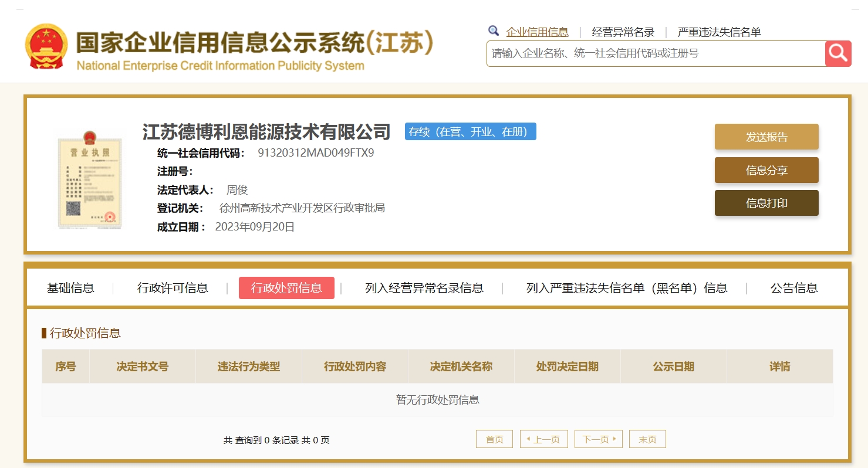The width and height of the screenshot is (868, 468).
Task: Click the 序号 column header
Action: tap(66, 367)
